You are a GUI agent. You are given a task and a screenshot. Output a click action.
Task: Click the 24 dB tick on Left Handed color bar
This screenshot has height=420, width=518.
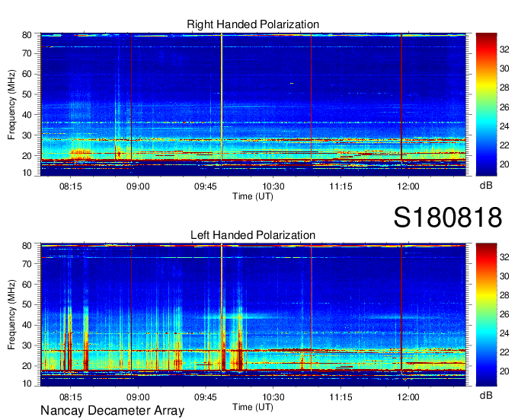tap(504, 333)
